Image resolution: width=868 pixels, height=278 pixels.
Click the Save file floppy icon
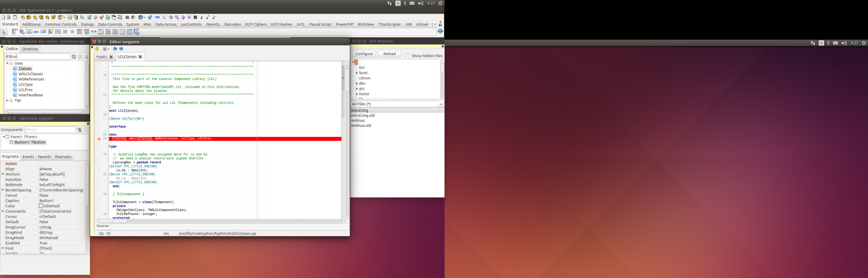(69, 17)
